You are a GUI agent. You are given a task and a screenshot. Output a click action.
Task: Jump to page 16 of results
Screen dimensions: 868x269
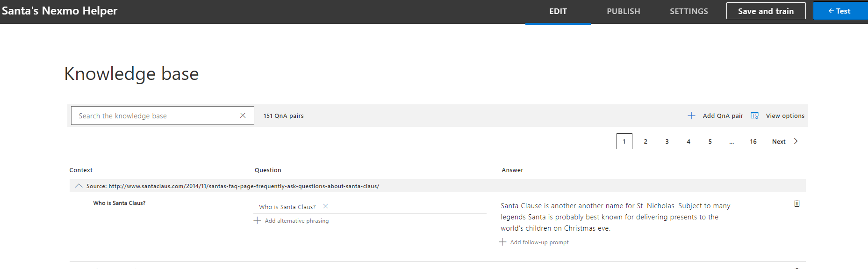(x=753, y=141)
